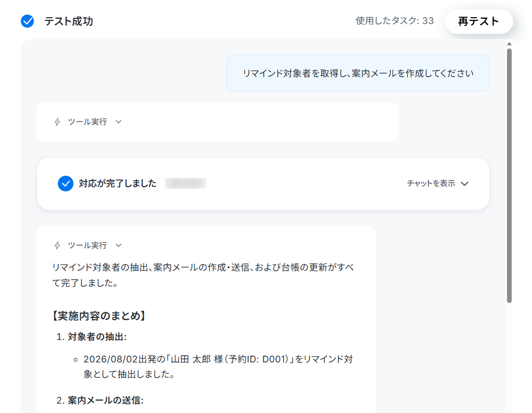The image size is (532, 413).
Task: Click the blurred tag next to 対応が完了しました
Action: tap(186, 184)
